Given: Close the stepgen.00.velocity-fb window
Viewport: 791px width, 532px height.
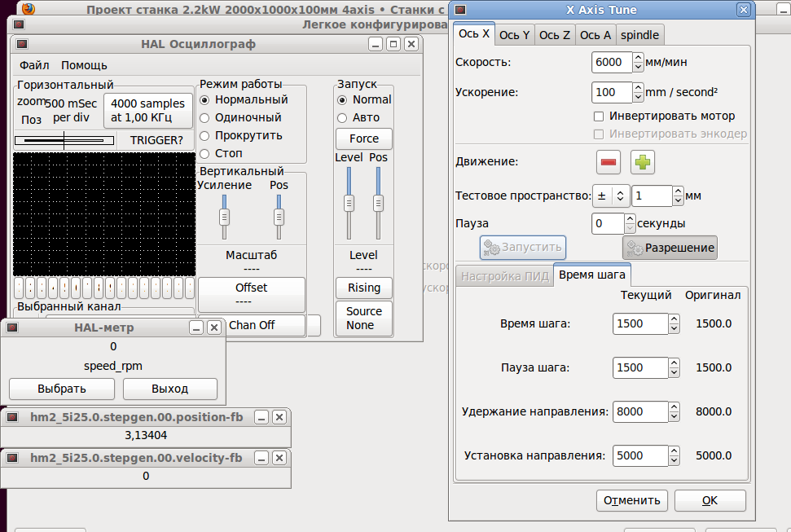Looking at the screenshot, I should (x=279, y=458).
